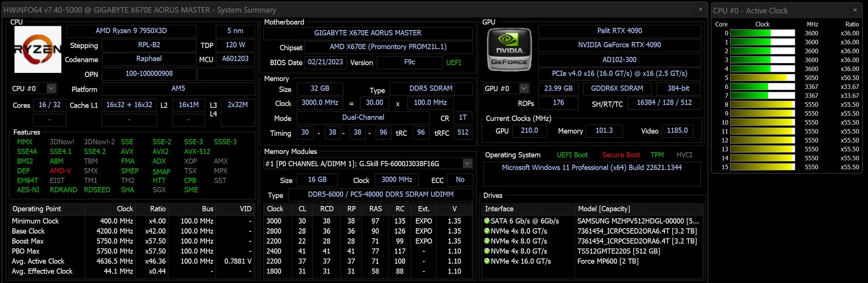
Task: Click the motherboard name GIGABYTE X670E AORUS MASTER
Action: coord(368,33)
